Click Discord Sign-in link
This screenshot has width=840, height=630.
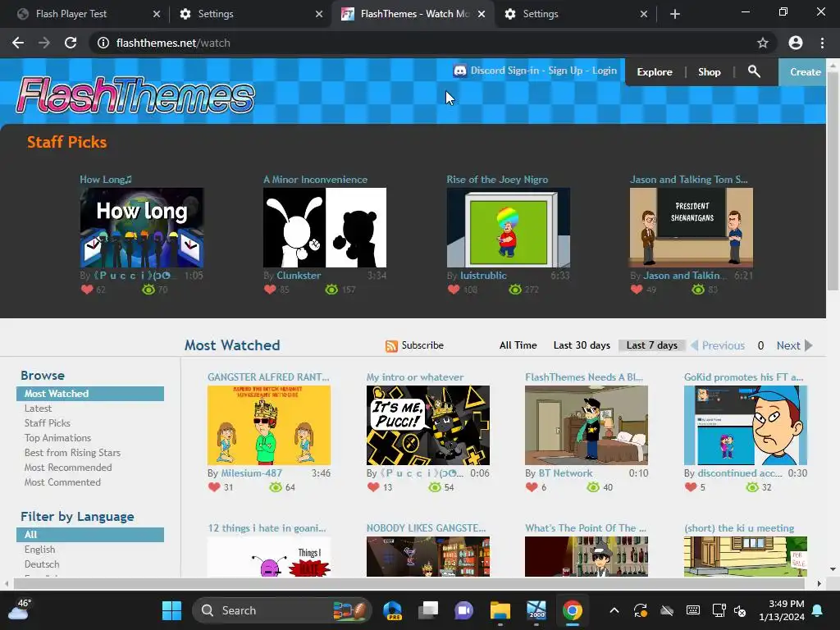504,71
